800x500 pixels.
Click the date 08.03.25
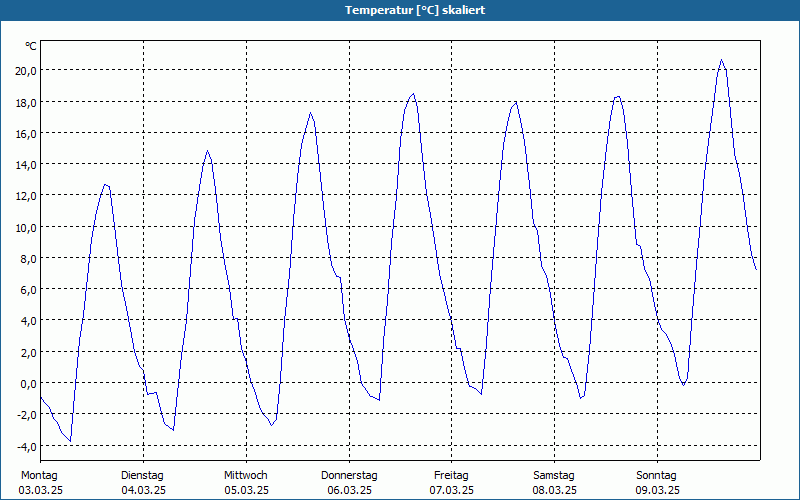(555, 490)
